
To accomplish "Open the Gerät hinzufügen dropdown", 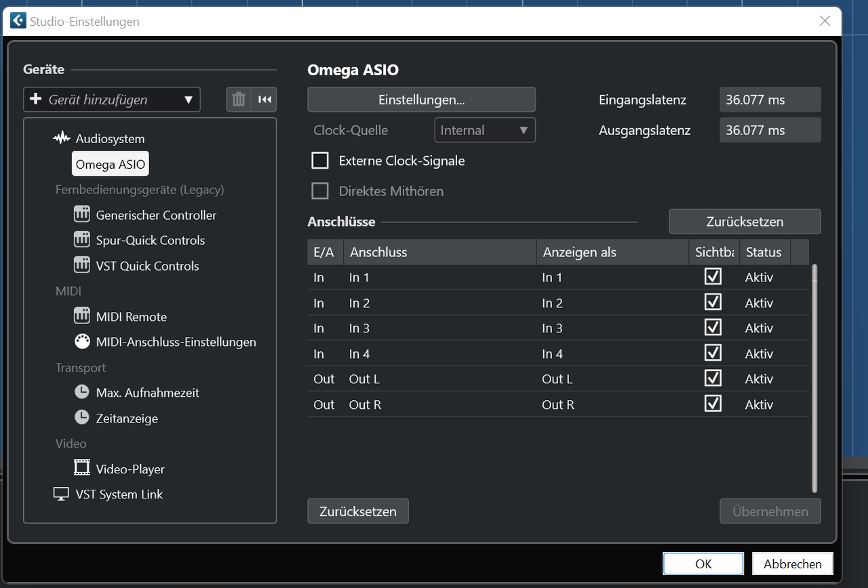I will coord(112,100).
